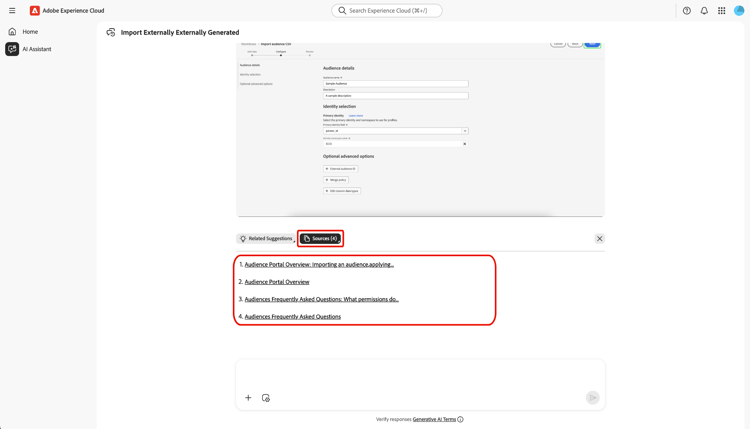
Task: Click the send message arrow button
Action: (x=593, y=397)
